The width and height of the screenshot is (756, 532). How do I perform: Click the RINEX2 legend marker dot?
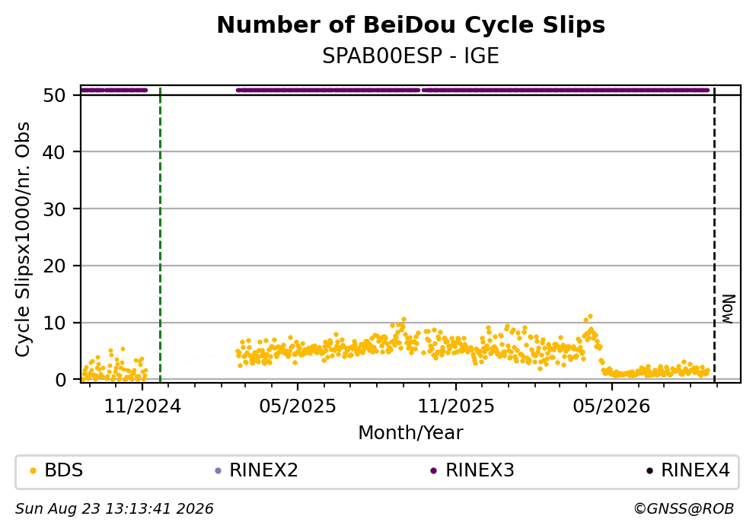coord(218,471)
